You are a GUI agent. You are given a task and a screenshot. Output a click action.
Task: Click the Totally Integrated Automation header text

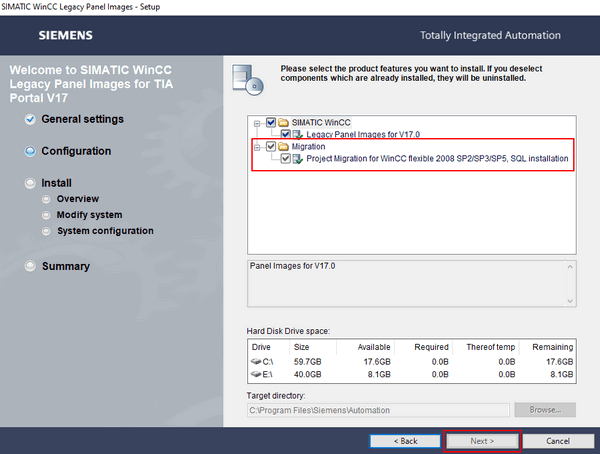click(491, 35)
